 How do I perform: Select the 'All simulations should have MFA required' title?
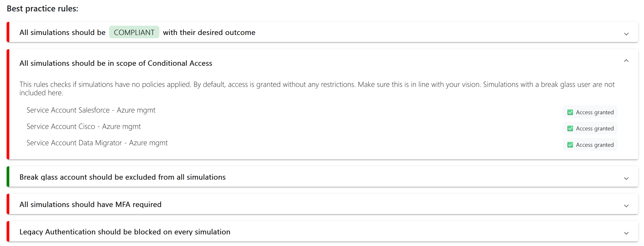(90, 204)
